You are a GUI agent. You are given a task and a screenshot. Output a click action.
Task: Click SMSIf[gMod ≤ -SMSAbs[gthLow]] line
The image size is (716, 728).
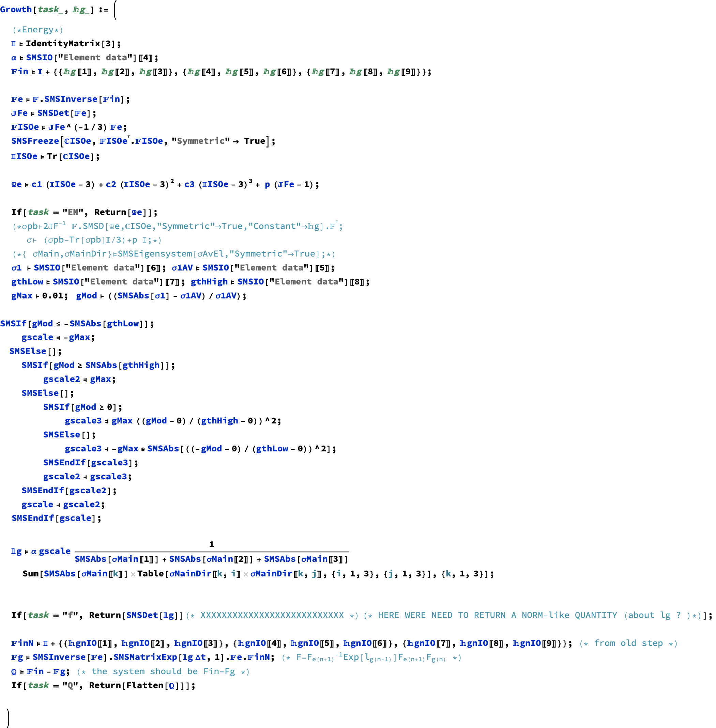pyautogui.click(x=77, y=324)
